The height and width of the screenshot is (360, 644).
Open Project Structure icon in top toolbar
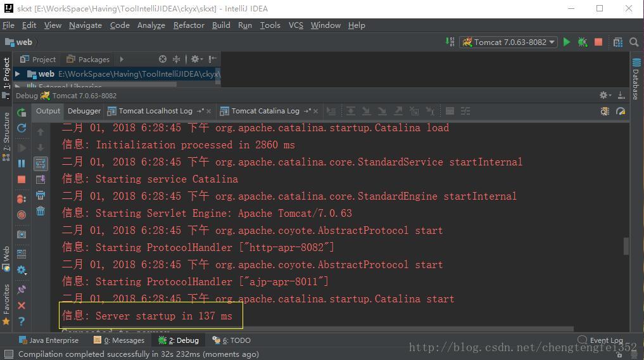coord(617,42)
